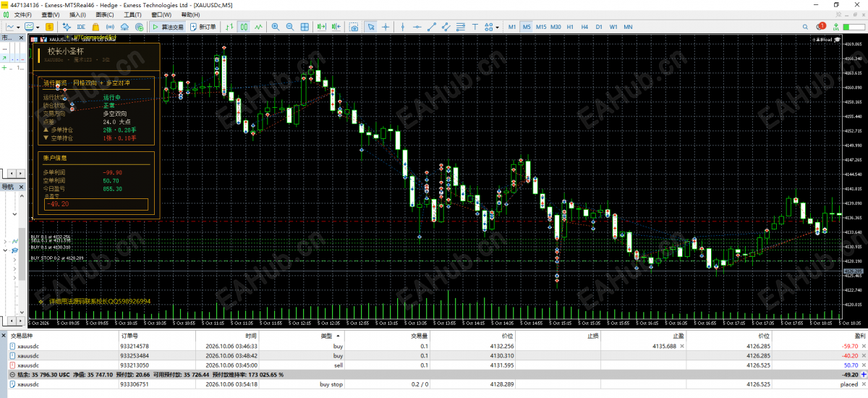Open the 图表(C) menu
Image resolution: width=868 pixels, height=398 pixels.
105,14
